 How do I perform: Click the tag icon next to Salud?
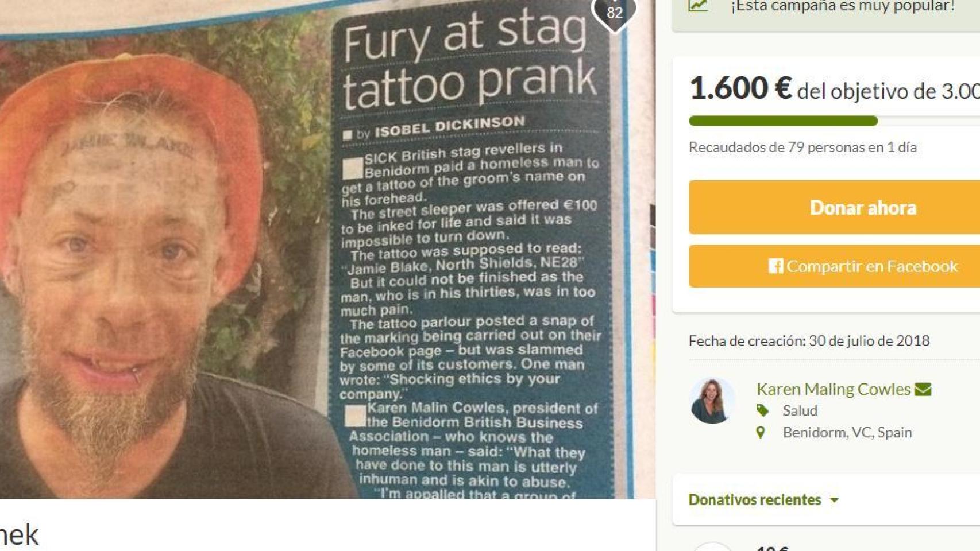[762, 410]
